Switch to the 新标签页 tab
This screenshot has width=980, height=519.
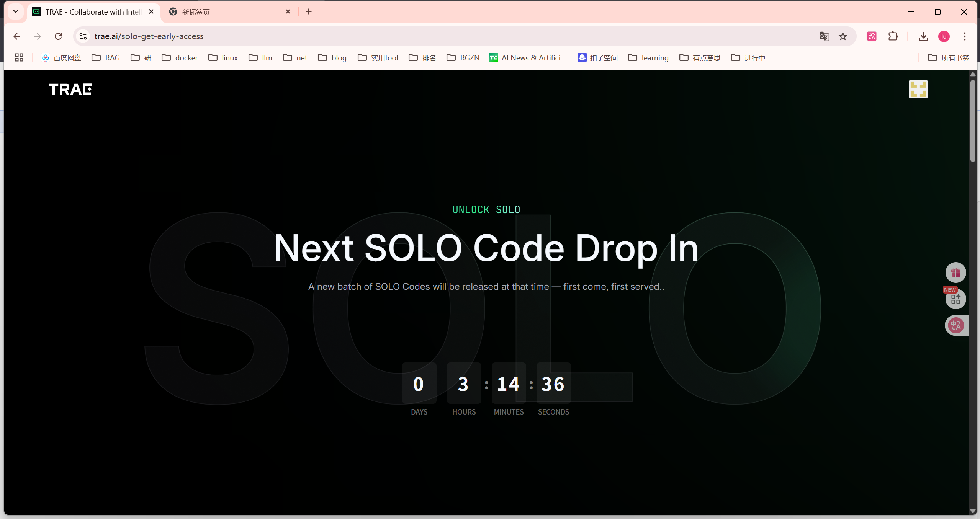(229, 12)
